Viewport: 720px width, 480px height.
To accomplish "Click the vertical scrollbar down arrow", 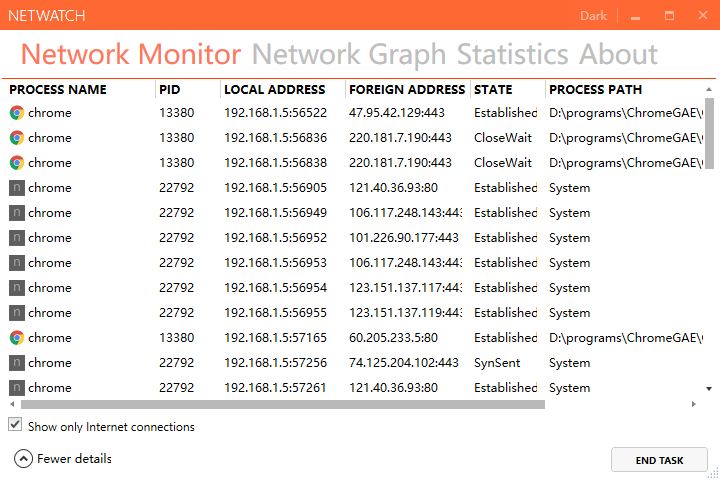I will coord(709,389).
